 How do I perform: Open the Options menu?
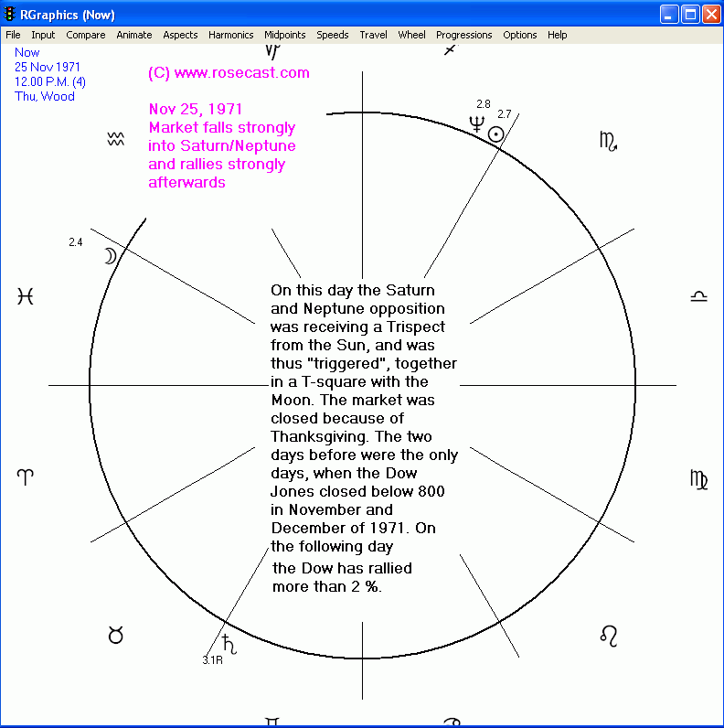coord(520,35)
